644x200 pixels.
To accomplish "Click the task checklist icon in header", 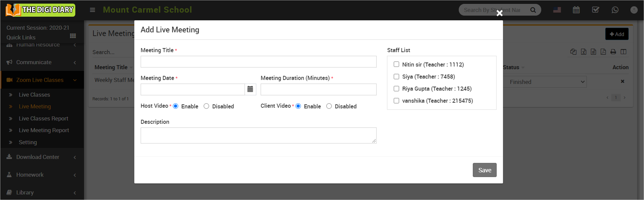I will [596, 10].
